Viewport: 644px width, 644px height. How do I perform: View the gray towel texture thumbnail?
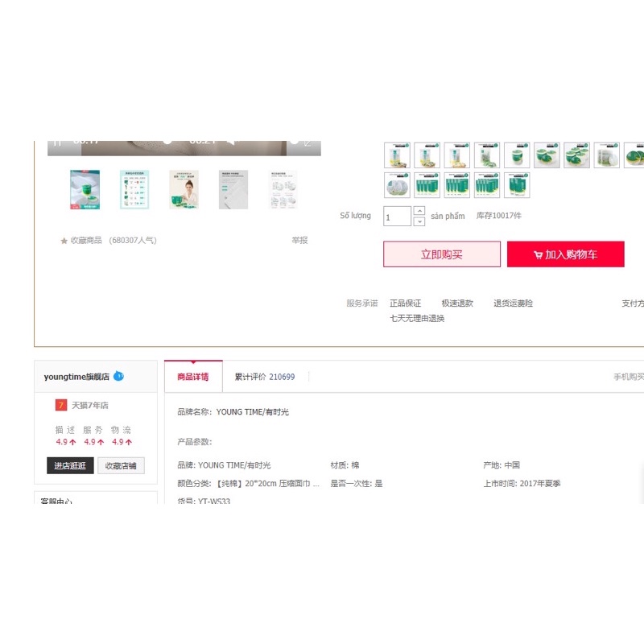coord(233,189)
